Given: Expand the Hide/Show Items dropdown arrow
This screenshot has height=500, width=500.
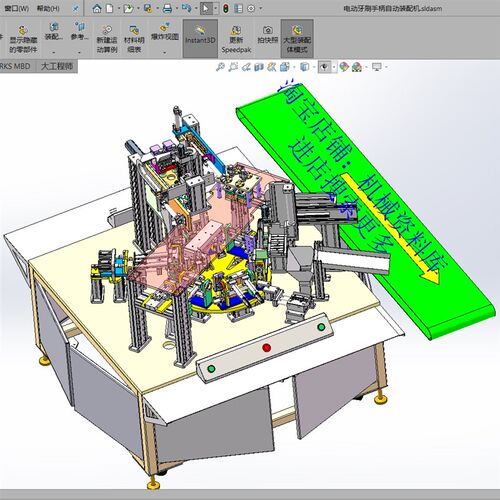Looking at the screenshot, I should tap(334, 67).
